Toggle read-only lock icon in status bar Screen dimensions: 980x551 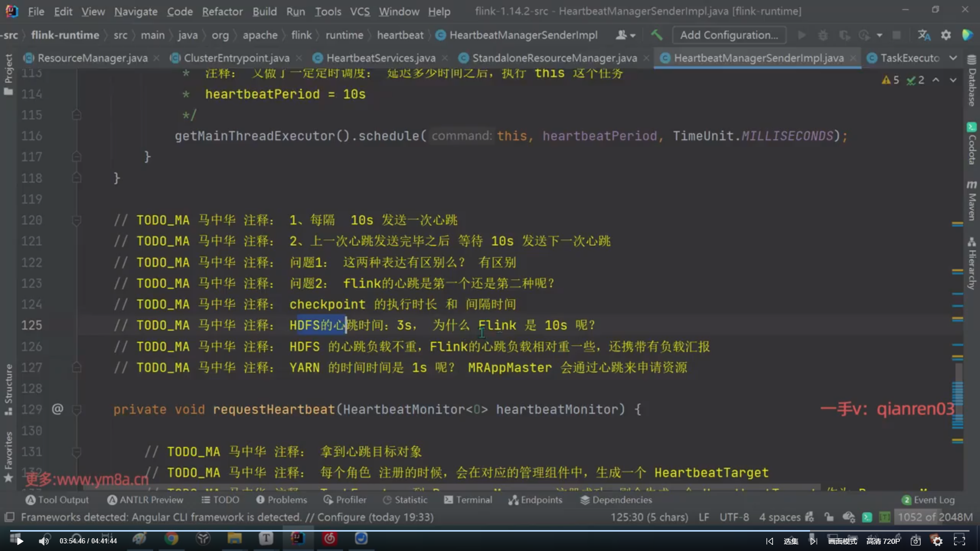828,517
